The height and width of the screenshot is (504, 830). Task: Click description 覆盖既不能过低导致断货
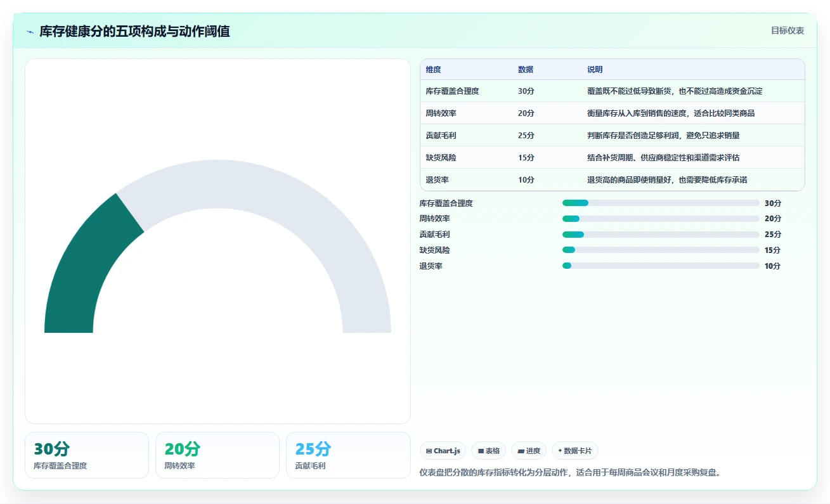pos(675,91)
